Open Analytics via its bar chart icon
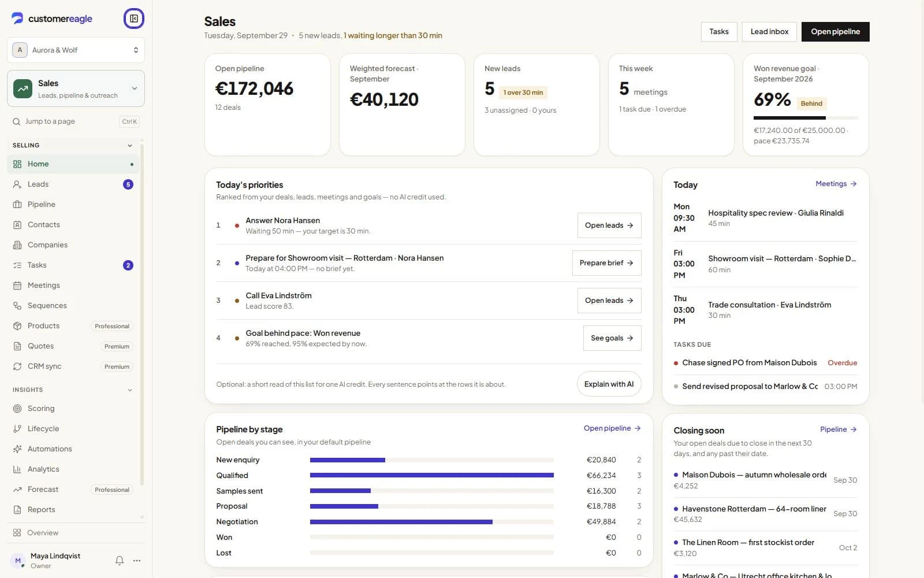 [x=17, y=469]
